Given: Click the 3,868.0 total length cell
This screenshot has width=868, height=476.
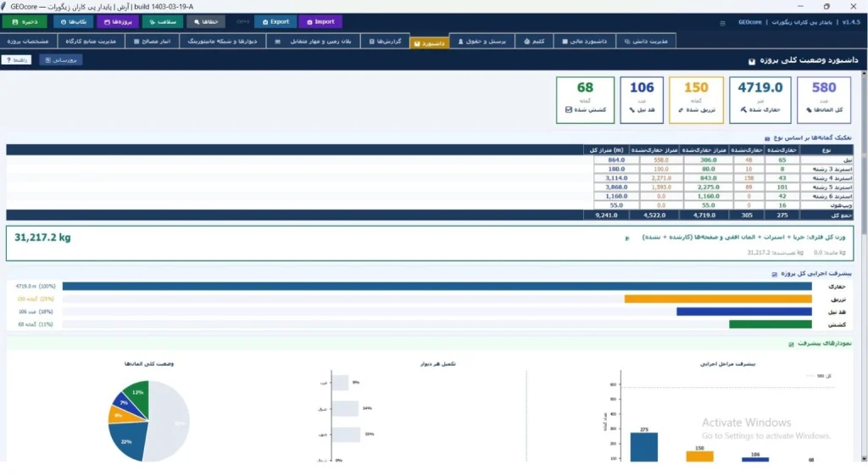Looking at the screenshot, I should 616,188.
